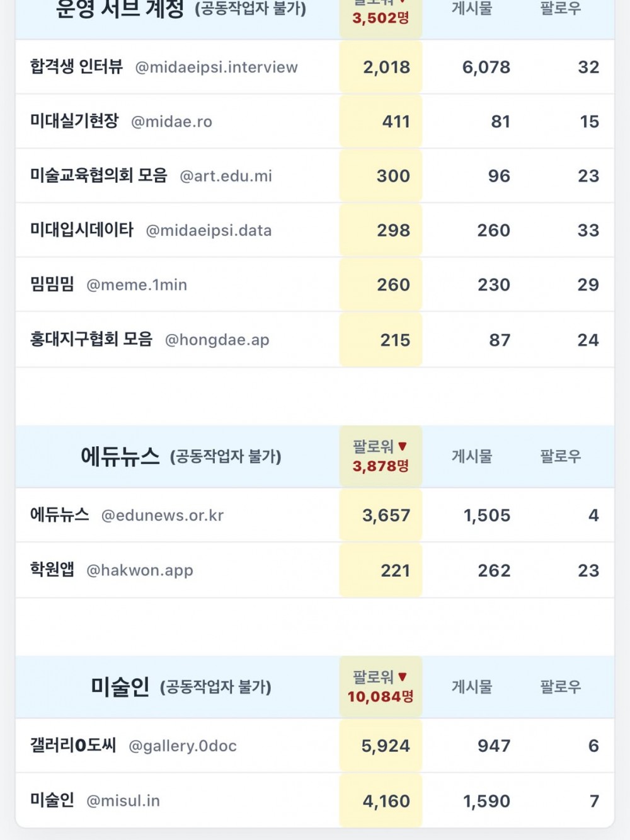Sort 미술인 table by 팔로워 arrow
630x840 pixels.
point(403,677)
